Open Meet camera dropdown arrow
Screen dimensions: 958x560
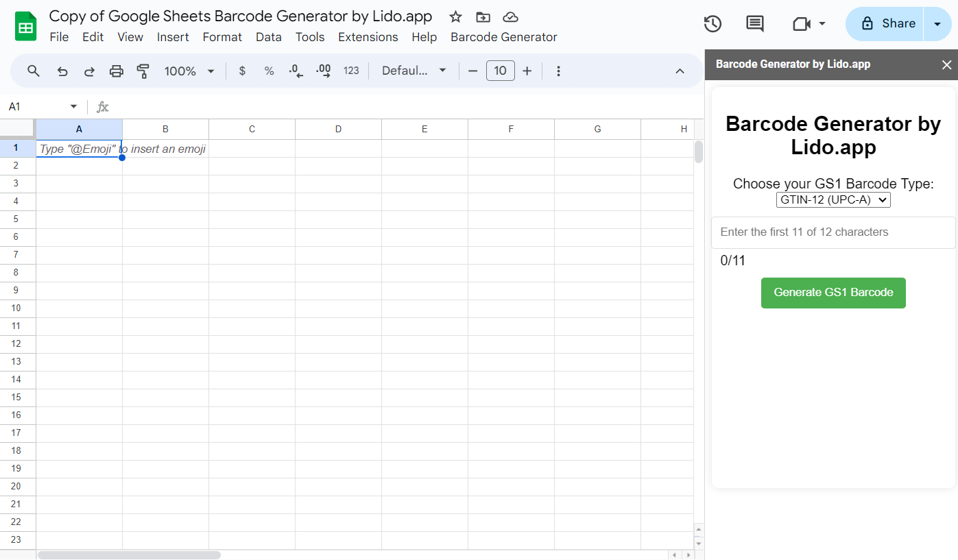click(x=822, y=24)
